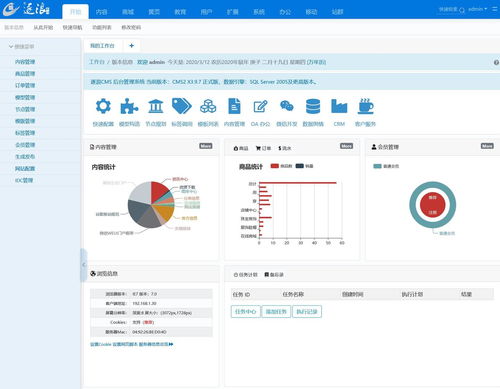The height and width of the screenshot is (389, 500).
Task: Open the admin user dropdown
Action: coord(478,9)
